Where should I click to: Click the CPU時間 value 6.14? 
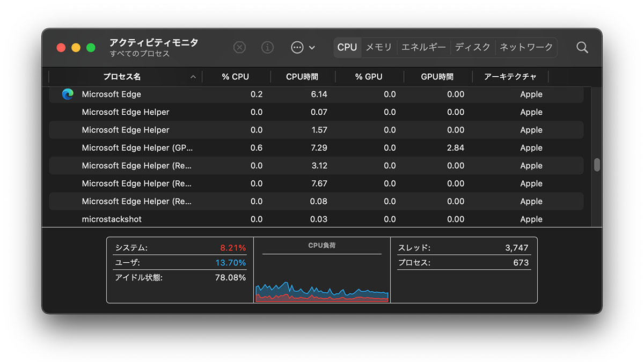(x=319, y=94)
